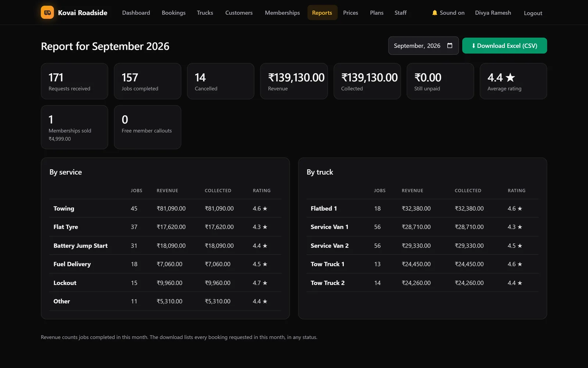Download Excel (CSV) report
This screenshot has width=588, height=368.
point(505,46)
